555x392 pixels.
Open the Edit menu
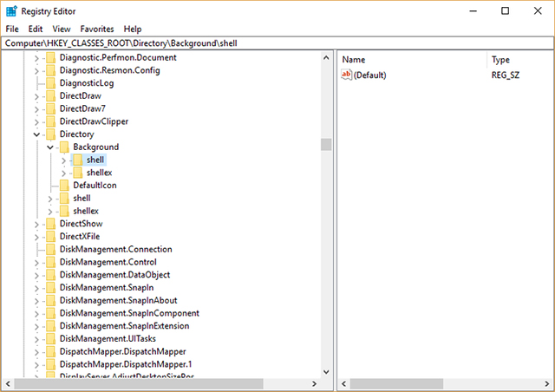(x=36, y=29)
